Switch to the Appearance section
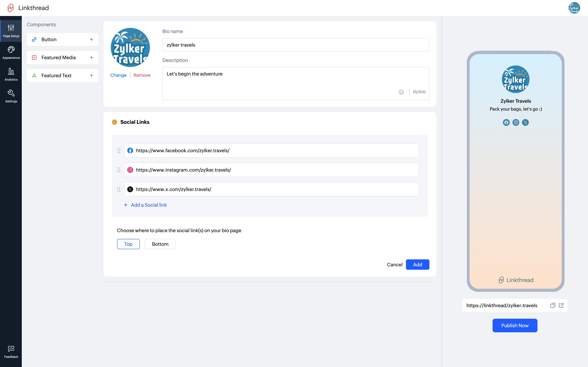588x367 pixels. point(11,52)
